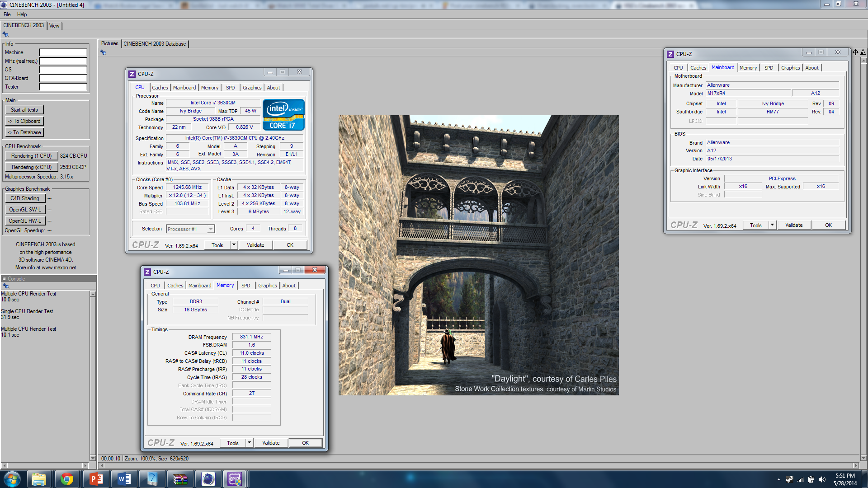The height and width of the screenshot is (488, 868).
Task: Click the console panel vertical scrollbar up arrow
Action: 93,294
